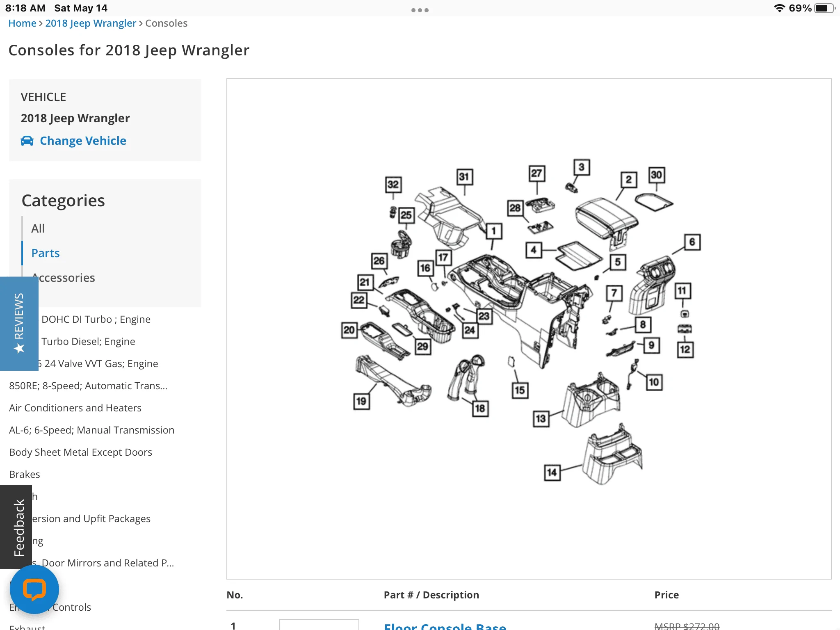Viewport: 840px width, 630px height.
Task: Click diagram callout number 1
Action: 494,231
